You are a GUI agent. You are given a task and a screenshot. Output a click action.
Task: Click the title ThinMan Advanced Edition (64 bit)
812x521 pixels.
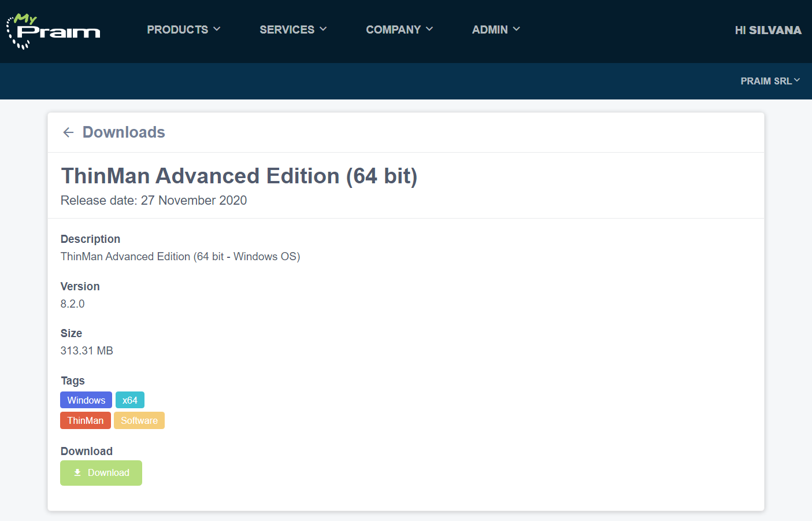pyautogui.click(x=239, y=176)
